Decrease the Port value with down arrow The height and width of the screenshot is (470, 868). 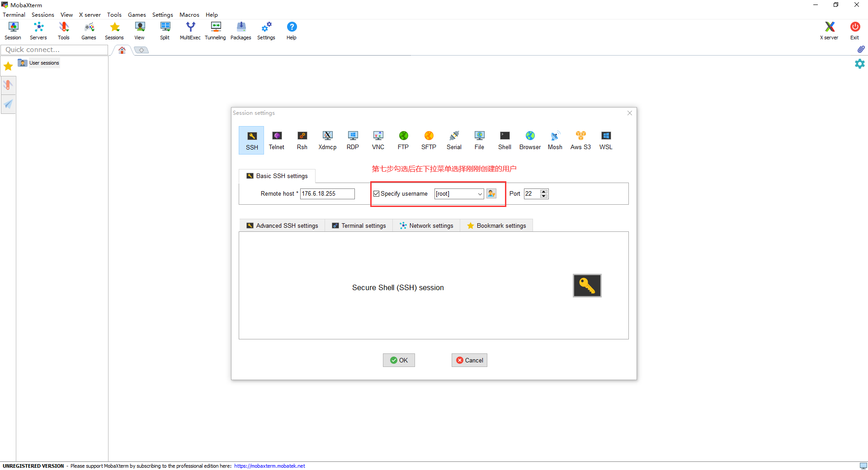(544, 196)
